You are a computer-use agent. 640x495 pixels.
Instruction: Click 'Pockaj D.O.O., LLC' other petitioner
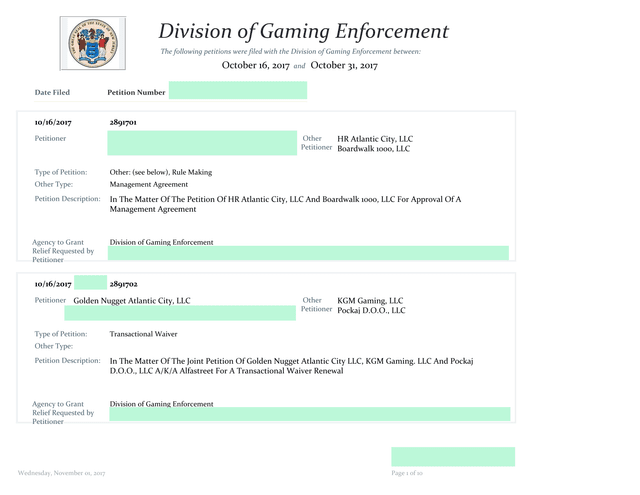coord(371,311)
